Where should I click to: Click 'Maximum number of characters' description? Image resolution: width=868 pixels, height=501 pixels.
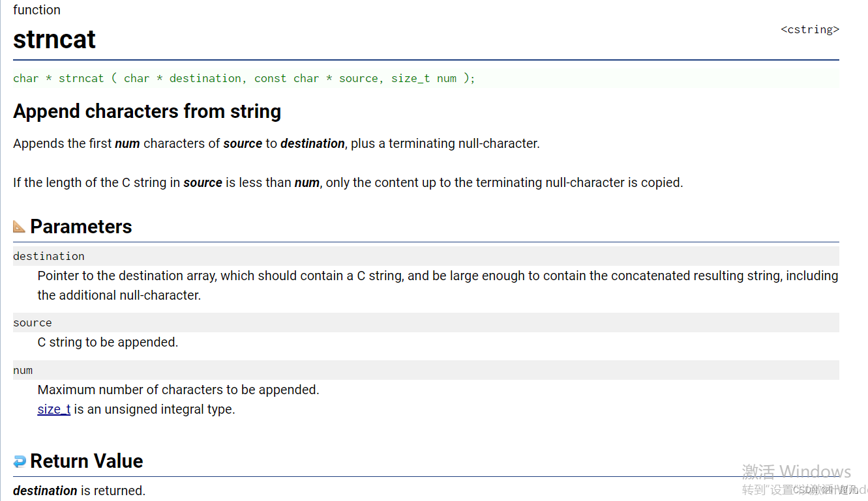click(x=178, y=390)
